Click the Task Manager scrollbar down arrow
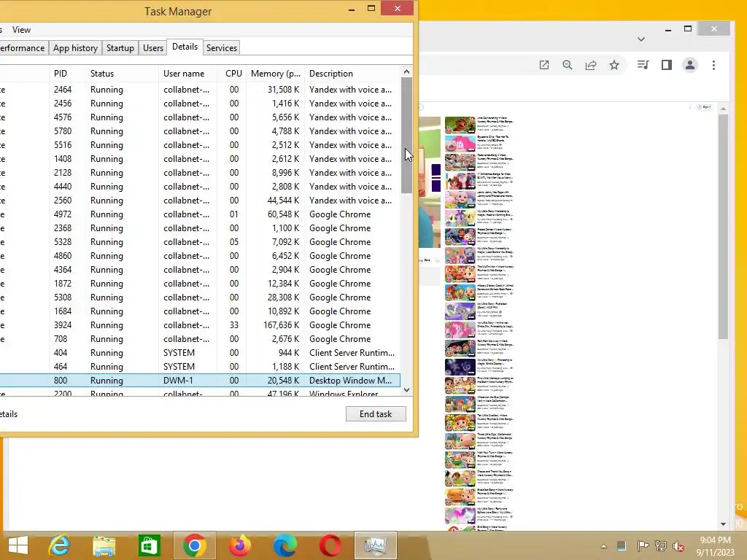 (406, 389)
